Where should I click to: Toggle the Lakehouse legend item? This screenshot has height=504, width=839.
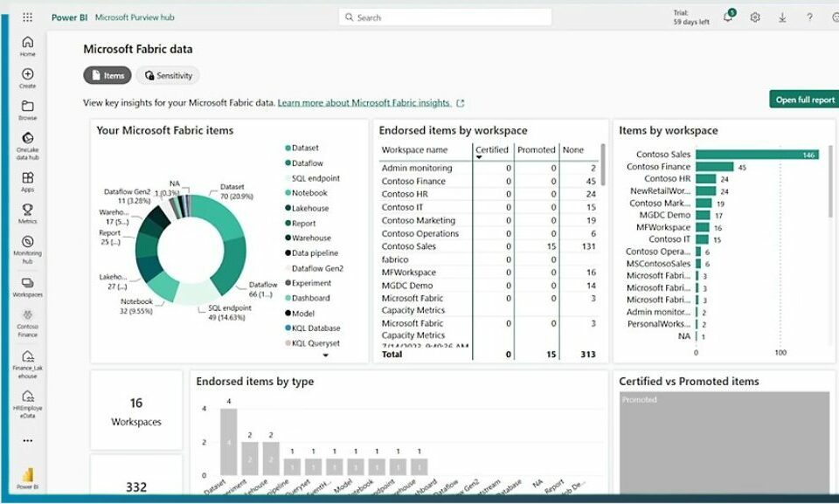pos(310,208)
